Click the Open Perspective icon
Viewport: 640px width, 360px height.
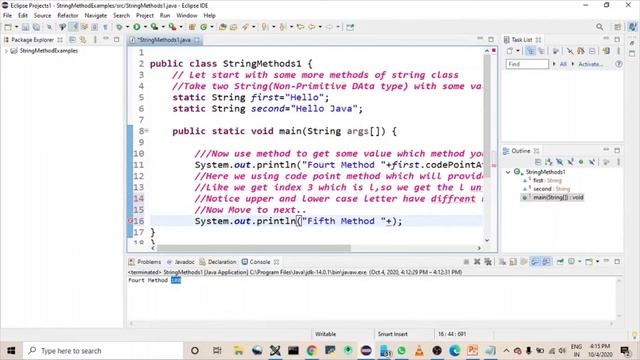pyautogui.click(x=618, y=27)
